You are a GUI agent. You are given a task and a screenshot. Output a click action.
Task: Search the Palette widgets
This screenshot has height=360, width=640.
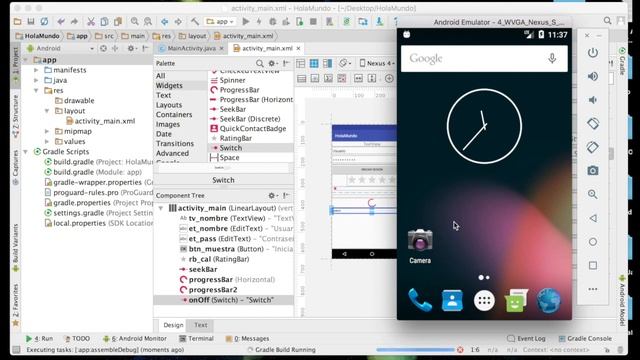point(260,63)
